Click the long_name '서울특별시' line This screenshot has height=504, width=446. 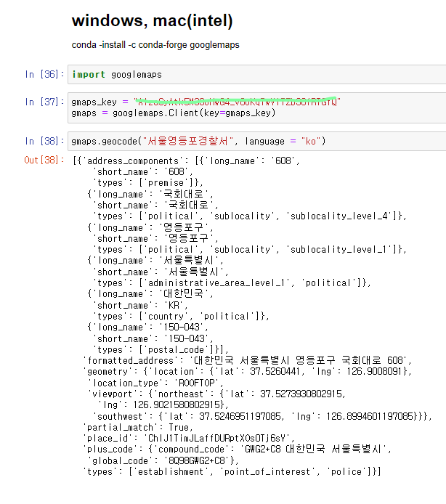pos(155,261)
